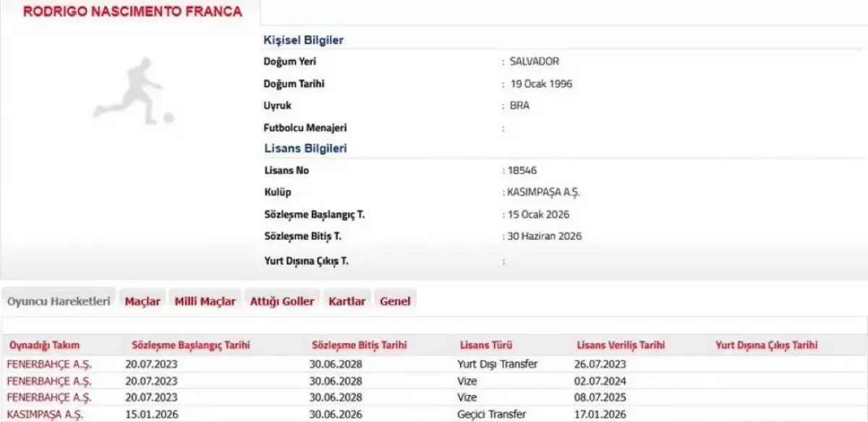868x422 pixels.
Task: Click the Lisans Bilgileri section heading
Action: click(305, 148)
